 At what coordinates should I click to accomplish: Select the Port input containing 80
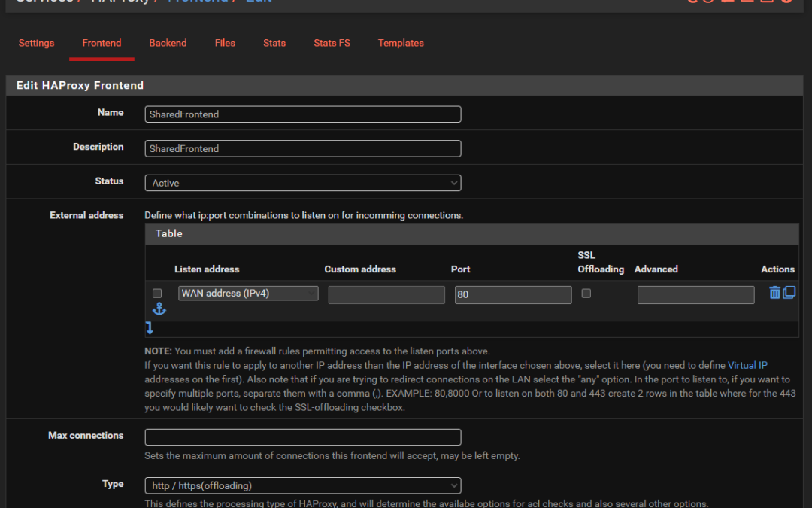click(514, 295)
